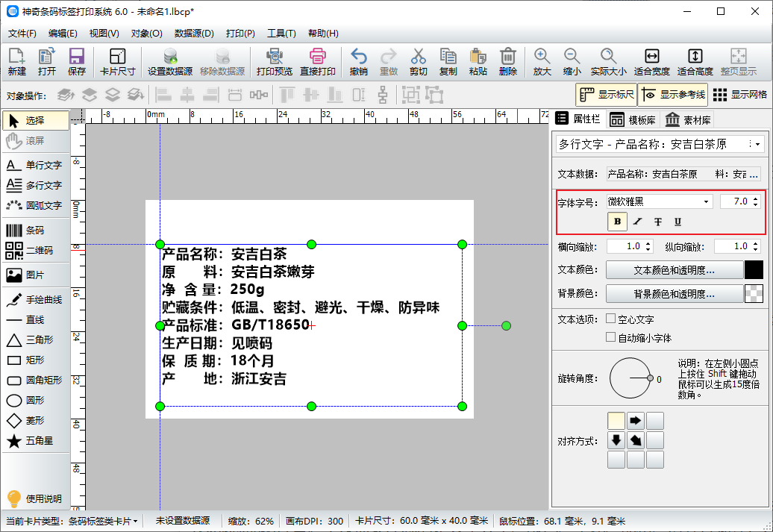Image resolution: width=773 pixels, height=532 pixels.
Task: Cut selection with the 剪切 icon
Action: point(419,62)
